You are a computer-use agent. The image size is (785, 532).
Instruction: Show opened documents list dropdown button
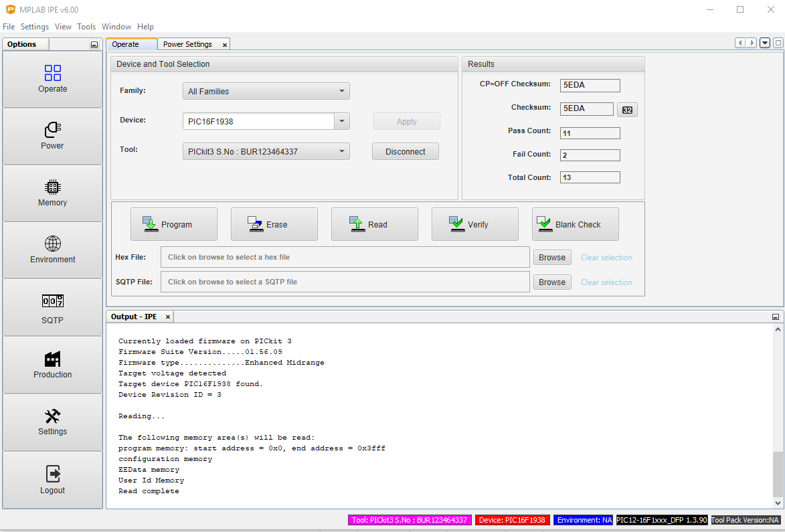pos(765,43)
